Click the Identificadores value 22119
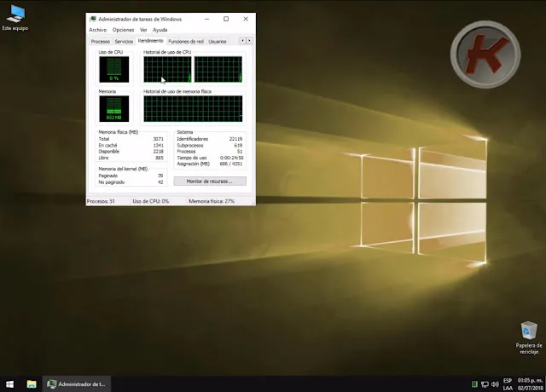Image resolution: width=546 pixels, height=392 pixels. pos(235,139)
